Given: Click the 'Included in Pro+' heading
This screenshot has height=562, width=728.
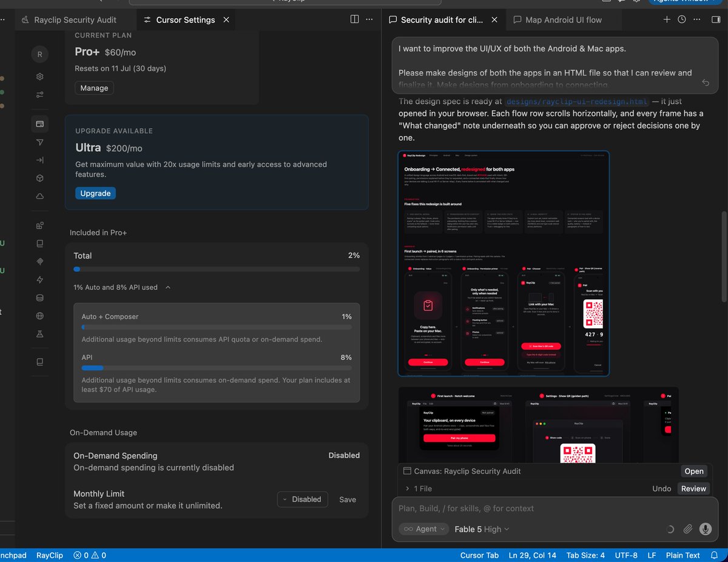Looking at the screenshot, I should 98,232.
